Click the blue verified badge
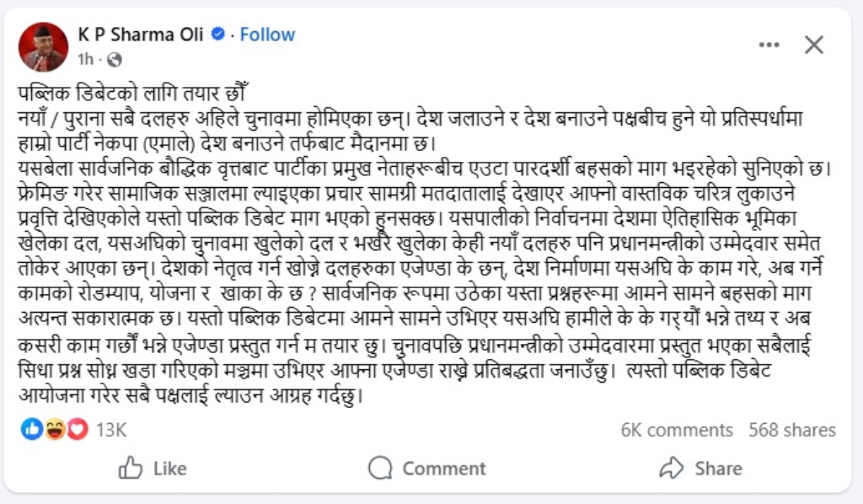 (218, 35)
